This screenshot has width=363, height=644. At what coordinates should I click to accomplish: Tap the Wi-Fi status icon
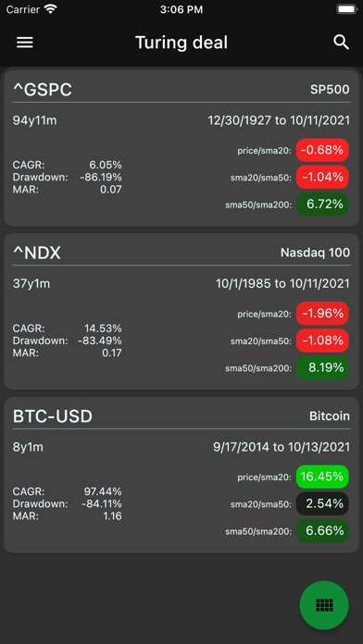(50, 9)
